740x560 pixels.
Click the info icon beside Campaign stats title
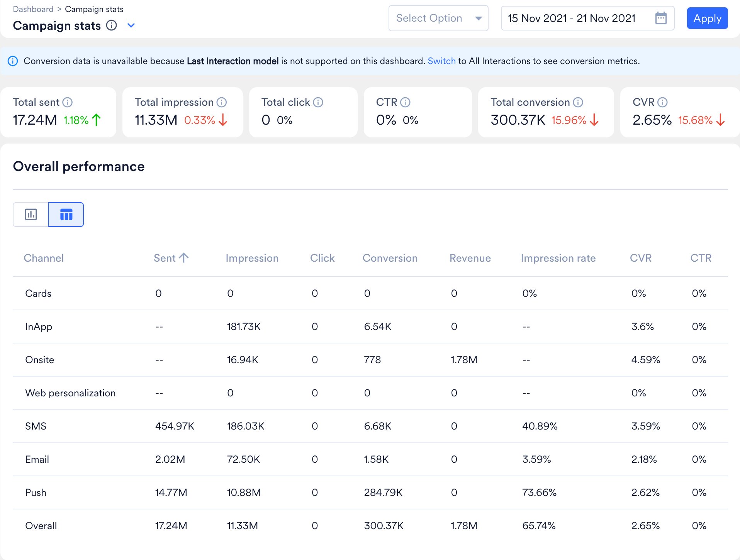tap(112, 25)
